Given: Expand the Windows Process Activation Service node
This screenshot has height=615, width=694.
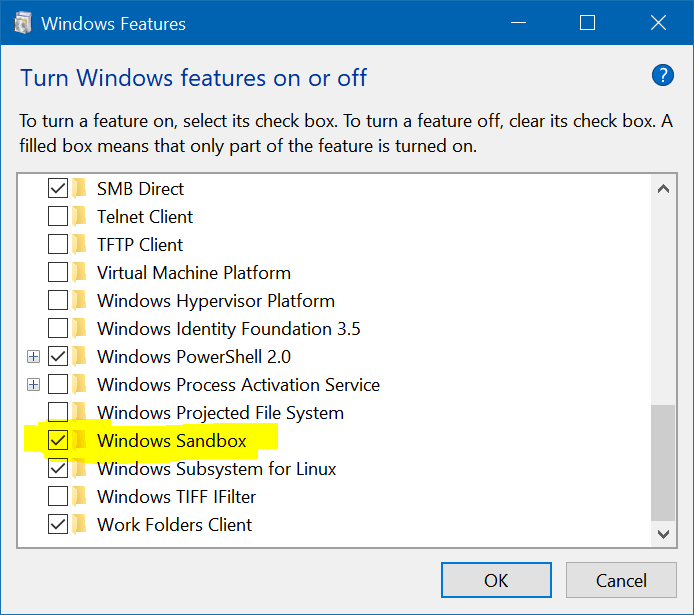Looking at the screenshot, I should click(x=34, y=384).
